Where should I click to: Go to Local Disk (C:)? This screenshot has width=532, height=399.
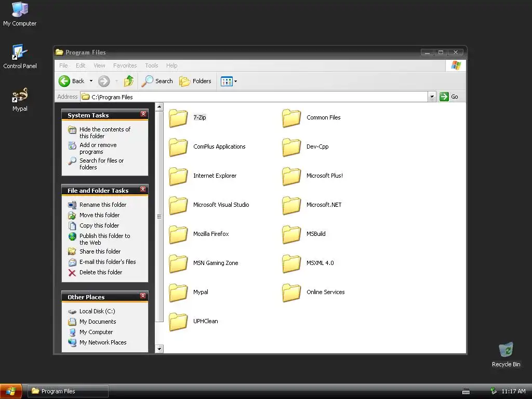91,311
